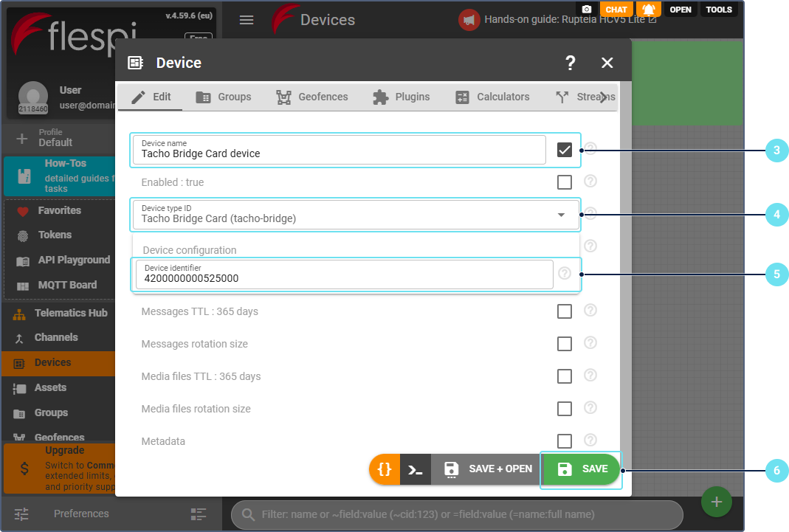
Task: Tick the Media files rotation size checkbox
Action: (x=565, y=409)
